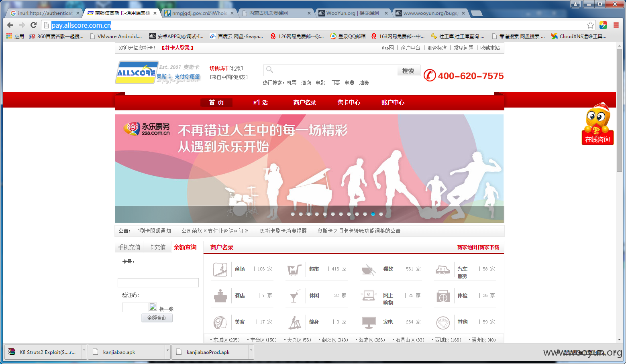The image size is (626, 364).
Task: Click the 卡号 card number input field
Action: [158, 283]
